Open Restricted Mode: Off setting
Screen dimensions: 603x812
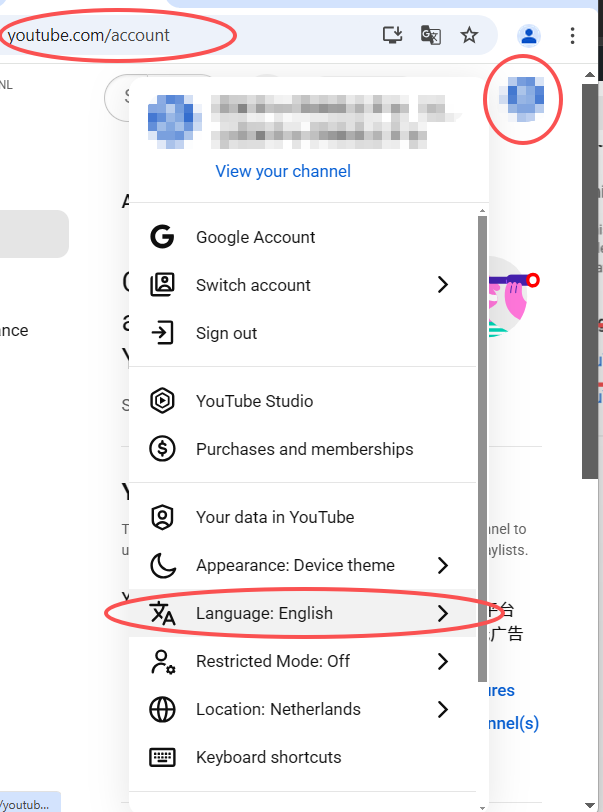pos(273,661)
